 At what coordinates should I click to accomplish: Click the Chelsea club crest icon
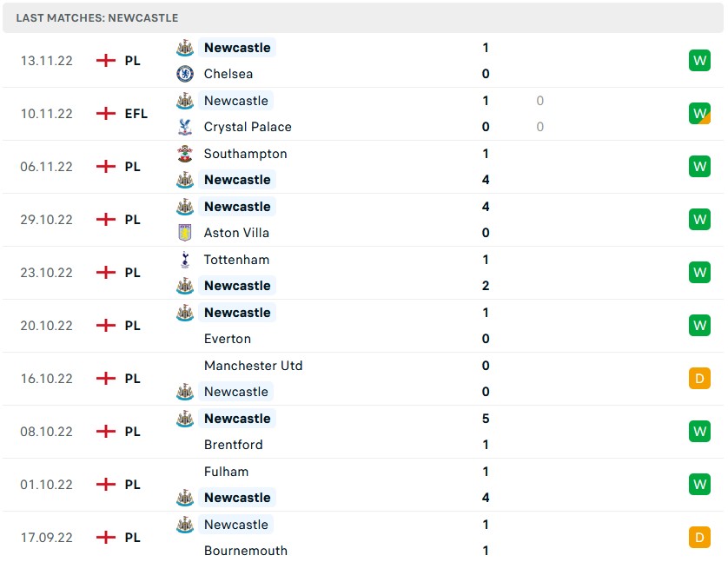(184, 74)
